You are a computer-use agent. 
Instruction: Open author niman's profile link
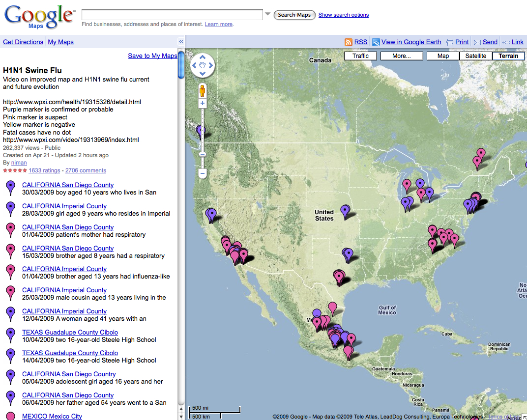tap(19, 163)
